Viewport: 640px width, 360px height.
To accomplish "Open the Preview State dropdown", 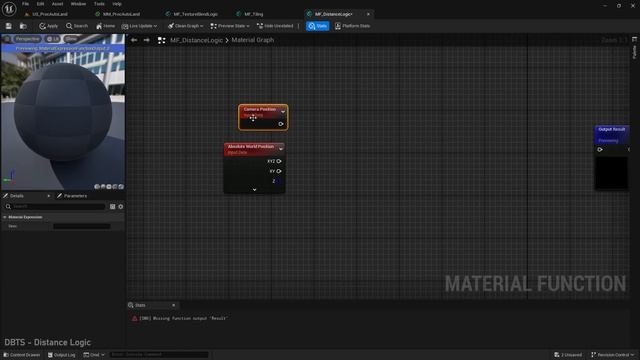I will pos(230,26).
